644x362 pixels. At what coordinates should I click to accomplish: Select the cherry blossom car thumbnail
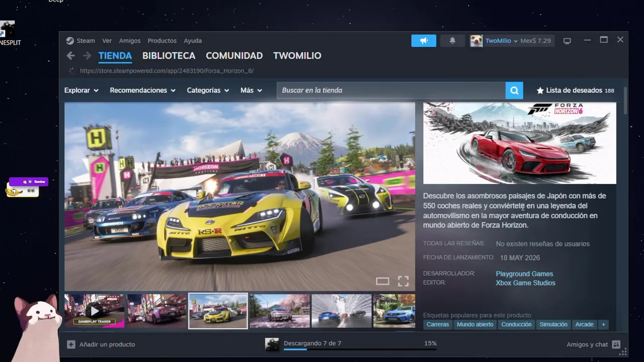[x=280, y=311]
